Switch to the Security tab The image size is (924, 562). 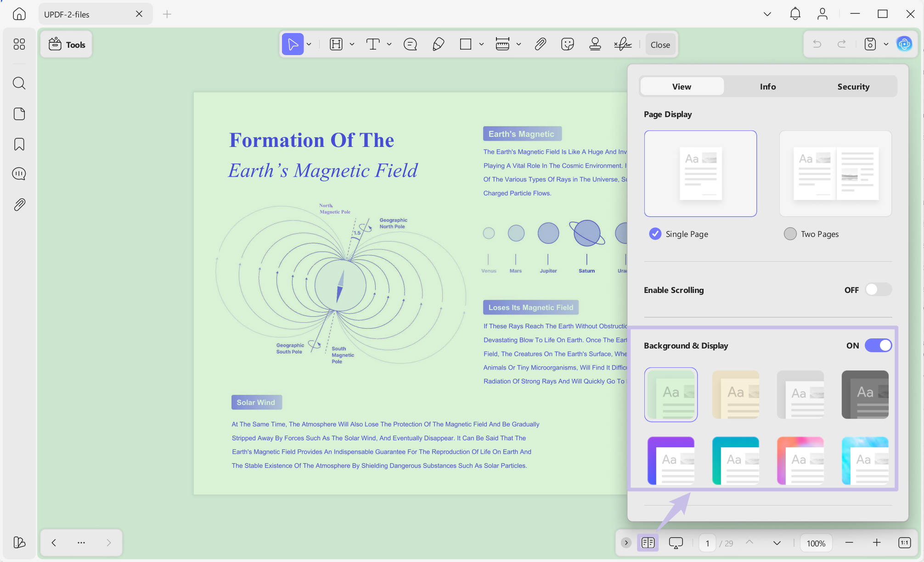click(853, 86)
